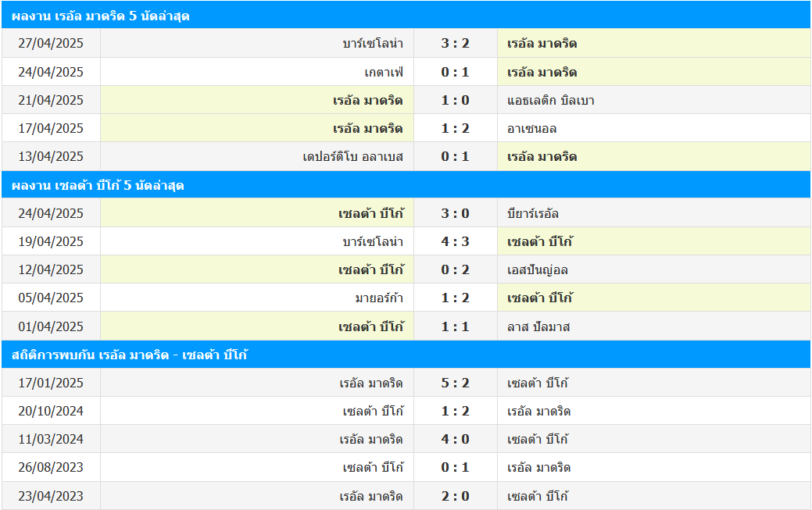This screenshot has height=510, width=812.
Task: Click the 4 : 0 score on 11/03/2024
Action: (x=455, y=439)
